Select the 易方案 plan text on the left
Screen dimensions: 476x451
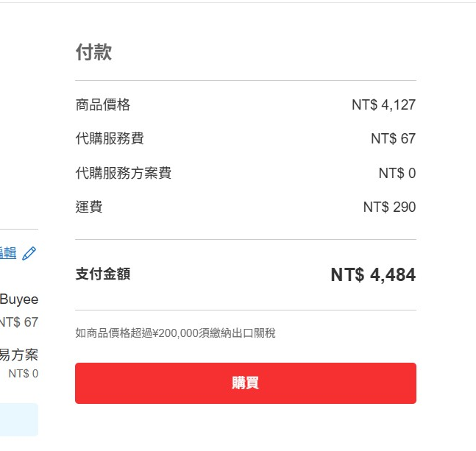(19, 355)
